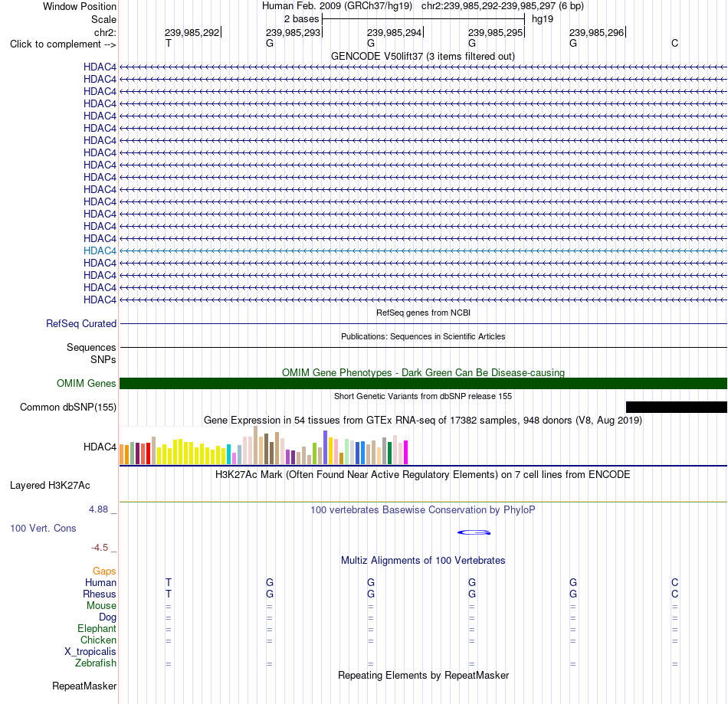Viewport: 728px width, 704px height.
Task: Click the 'hg19' text beside the scale bar
Action: click(x=543, y=19)
